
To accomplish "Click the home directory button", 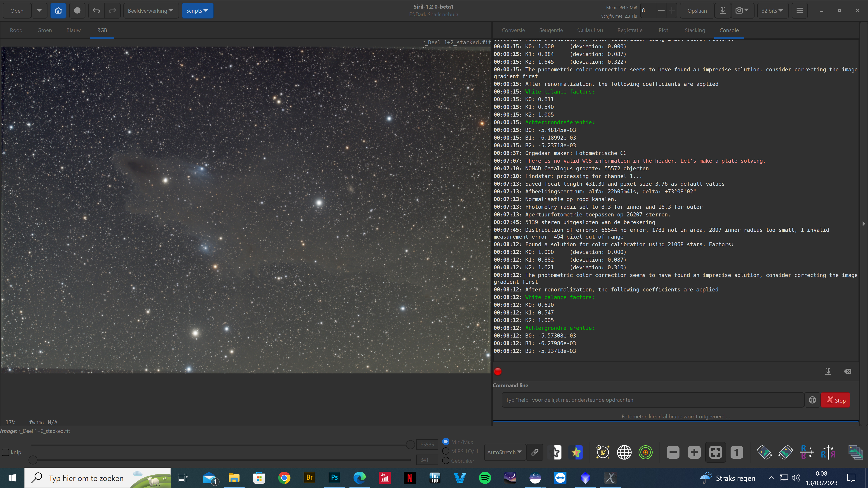I will [58, 10].
